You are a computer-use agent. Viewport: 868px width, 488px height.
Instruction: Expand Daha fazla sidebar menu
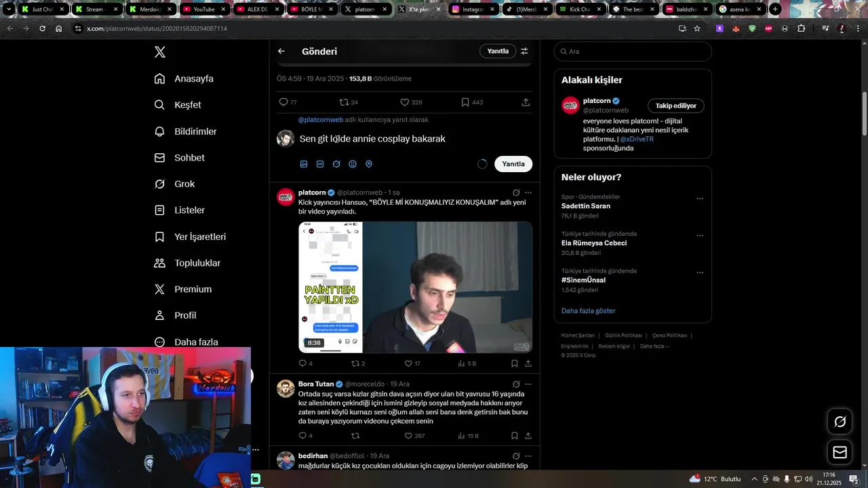186,342
